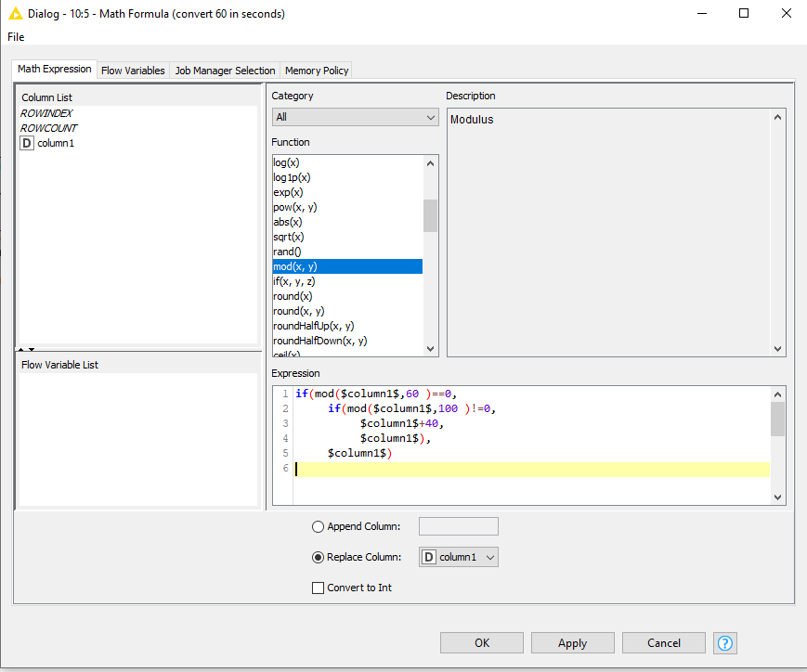Open the Category dropdown showing All

(355, 117)
